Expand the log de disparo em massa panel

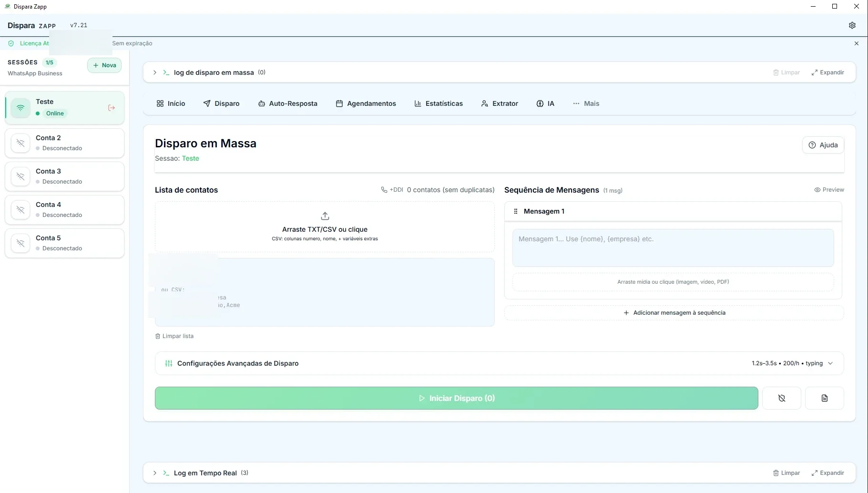coord(828,72)
